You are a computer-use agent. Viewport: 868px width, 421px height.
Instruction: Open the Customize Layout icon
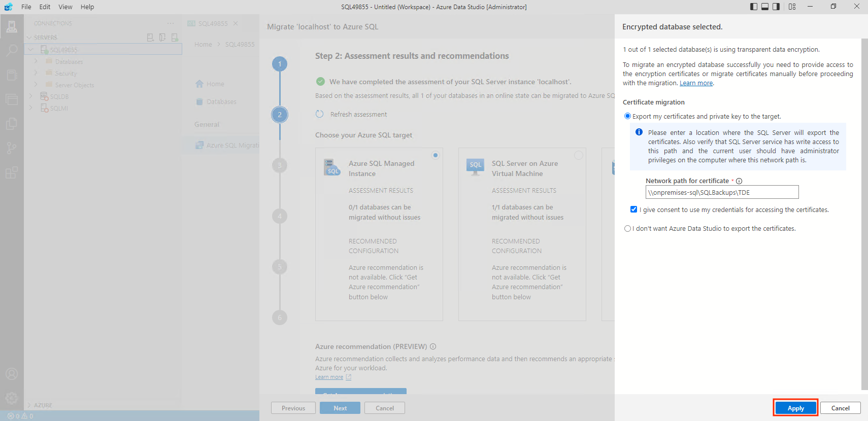pos(792,7)
